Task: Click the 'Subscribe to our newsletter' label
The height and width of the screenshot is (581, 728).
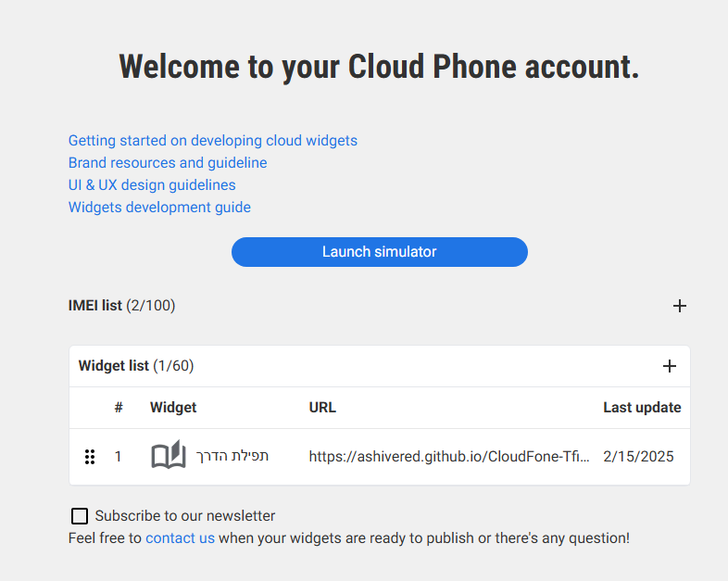Action: [184, 516]
